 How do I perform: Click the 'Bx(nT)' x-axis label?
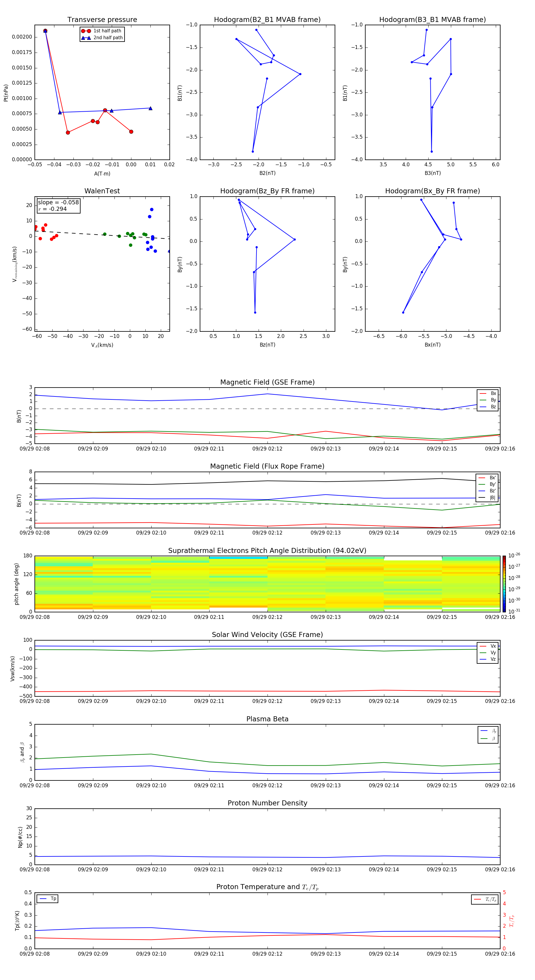[x=432, y=345]
